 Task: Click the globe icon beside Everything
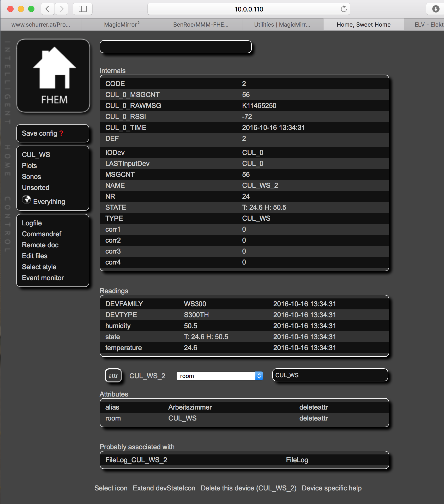coord(26,200)
